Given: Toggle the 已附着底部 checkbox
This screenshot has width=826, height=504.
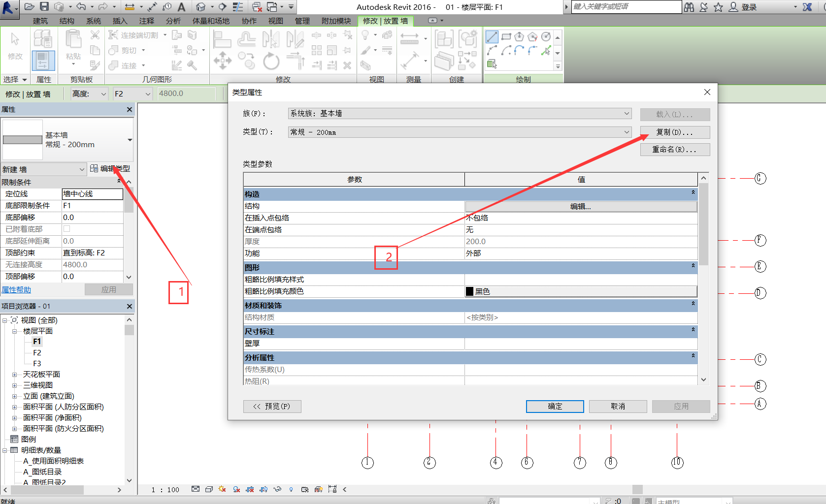Looking at the screenshot, I should point(67,229).
